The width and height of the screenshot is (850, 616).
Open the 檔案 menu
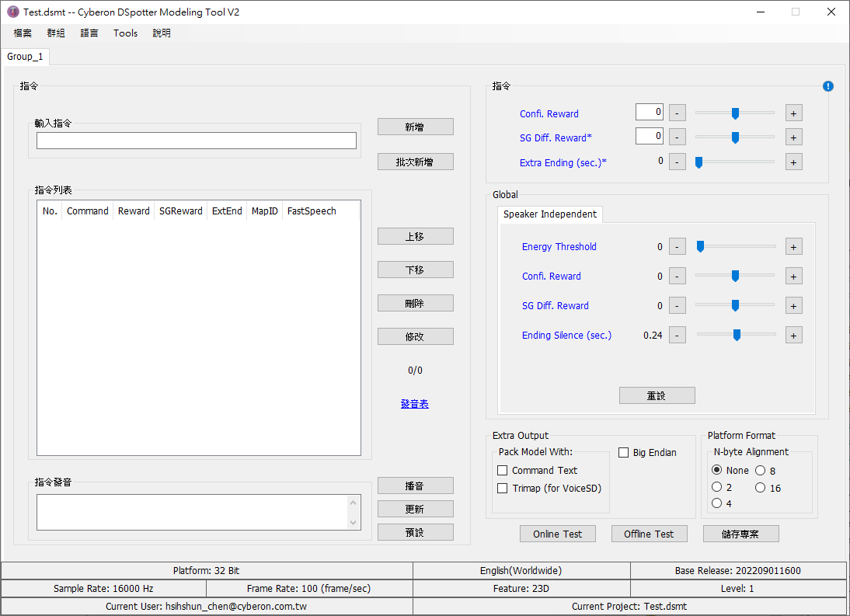click(23, 33)
